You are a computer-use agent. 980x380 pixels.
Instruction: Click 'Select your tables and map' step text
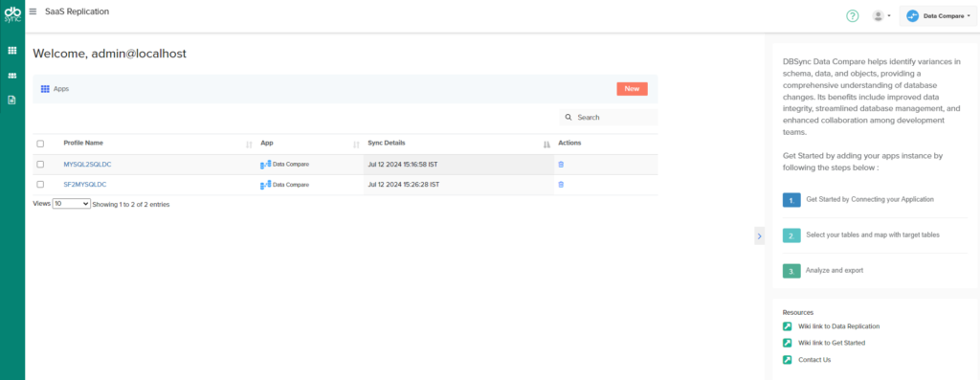tap(873, 235)
